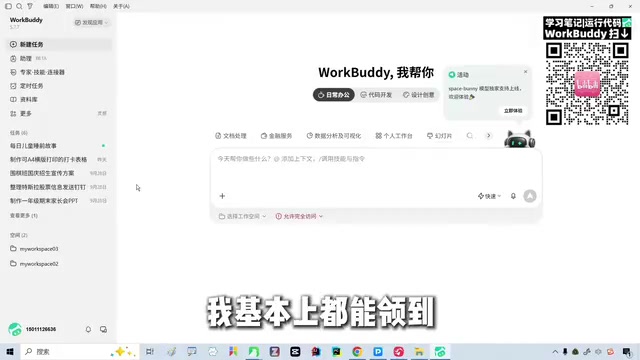Click 查看更多 (1) link
The image size is (640, 360).
tap(24, 216)
